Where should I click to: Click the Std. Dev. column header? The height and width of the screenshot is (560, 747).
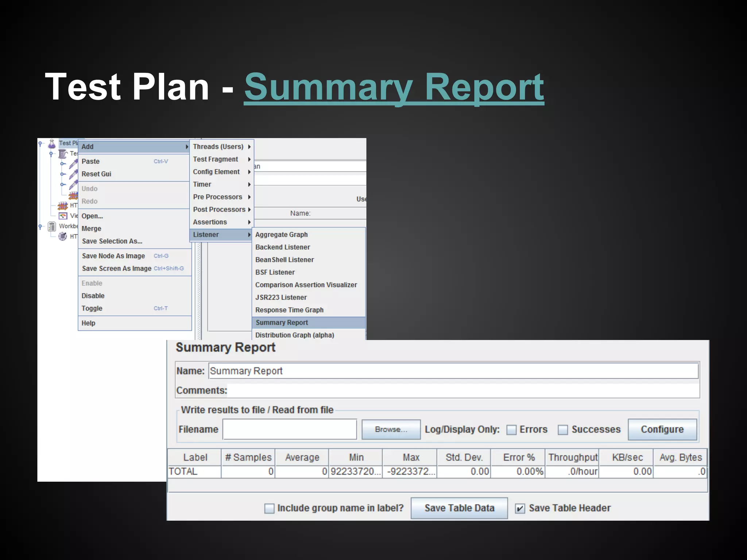coord(464,457)
